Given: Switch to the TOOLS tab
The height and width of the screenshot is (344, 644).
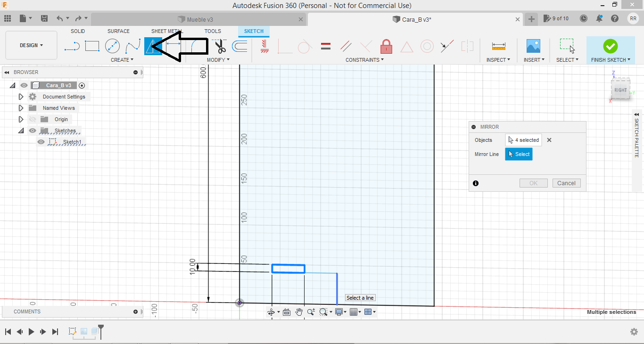Looking at the screenshot, I should [213, 31].
